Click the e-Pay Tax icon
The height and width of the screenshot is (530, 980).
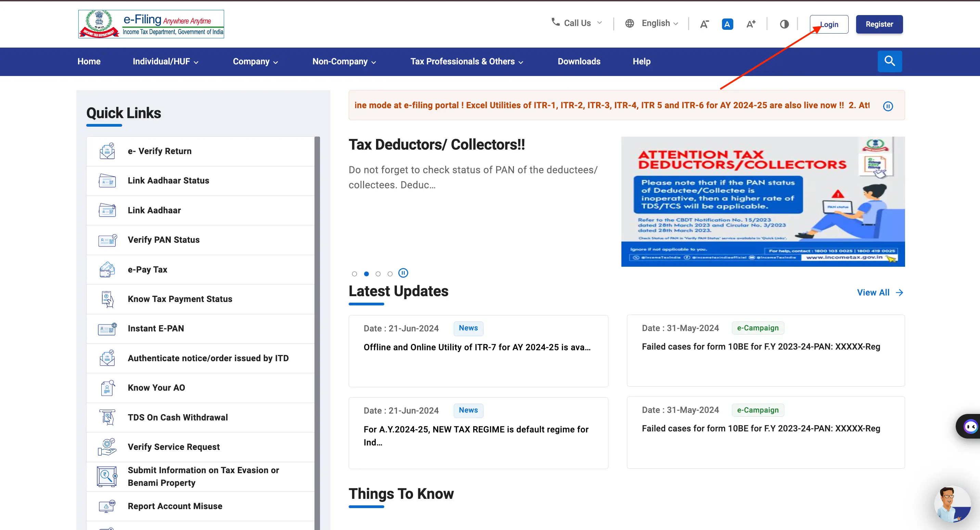(106, 269)
